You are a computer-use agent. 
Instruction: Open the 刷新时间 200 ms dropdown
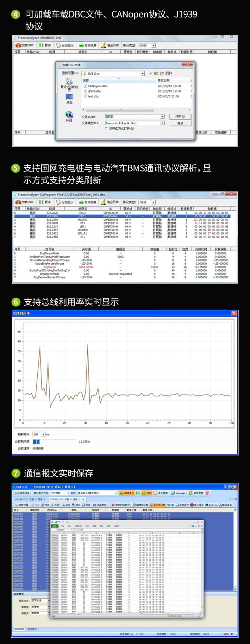pos(43,434)
